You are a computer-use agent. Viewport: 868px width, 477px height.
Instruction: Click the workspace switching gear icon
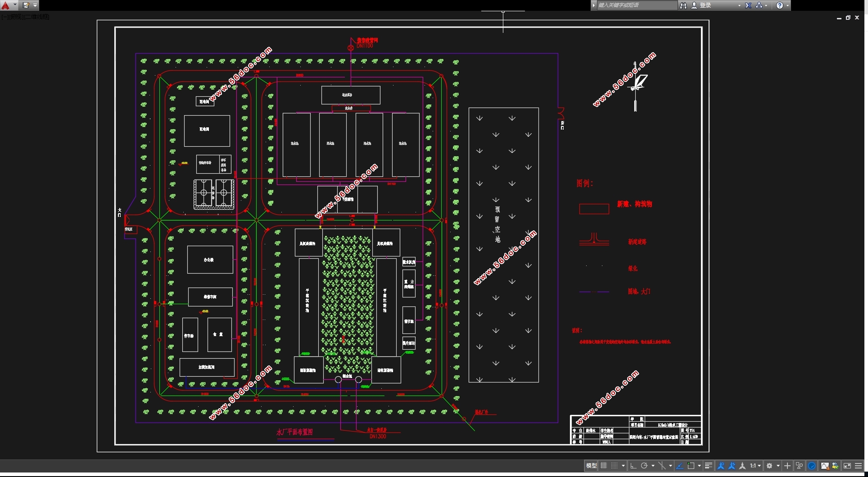coord(769,466)
